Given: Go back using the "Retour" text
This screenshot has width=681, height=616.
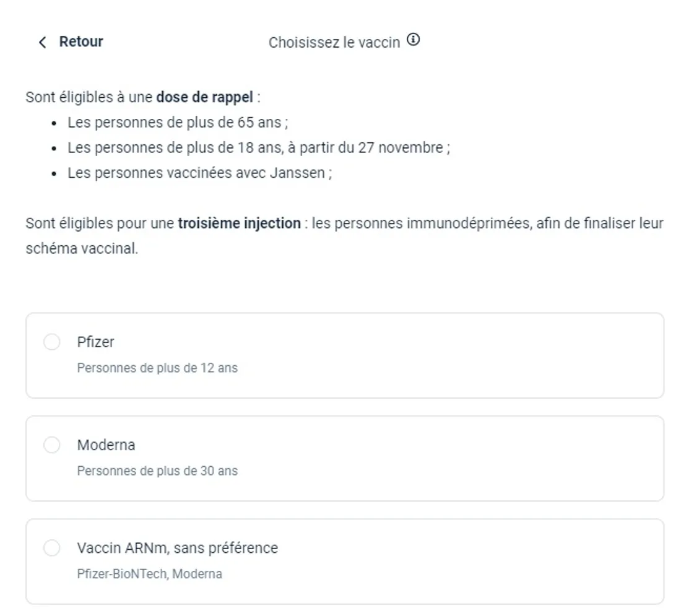Looking at the screenshot, I should 81,41.
